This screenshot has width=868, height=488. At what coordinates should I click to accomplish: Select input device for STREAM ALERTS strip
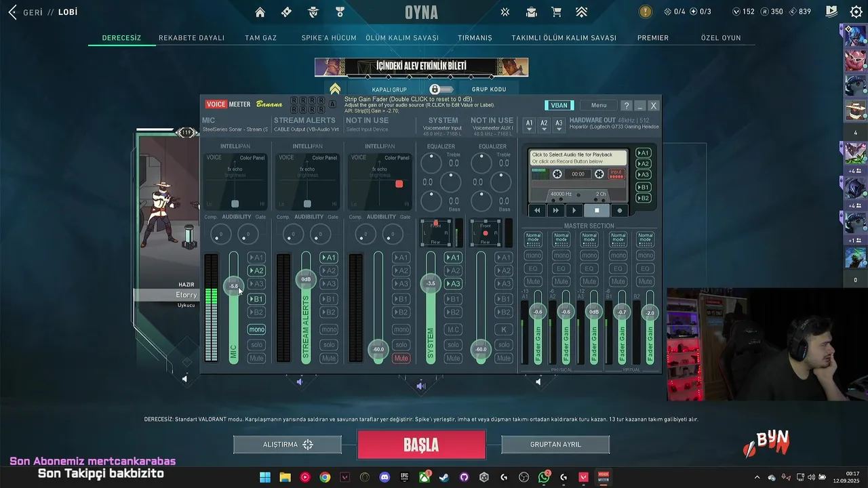(307, 129)
